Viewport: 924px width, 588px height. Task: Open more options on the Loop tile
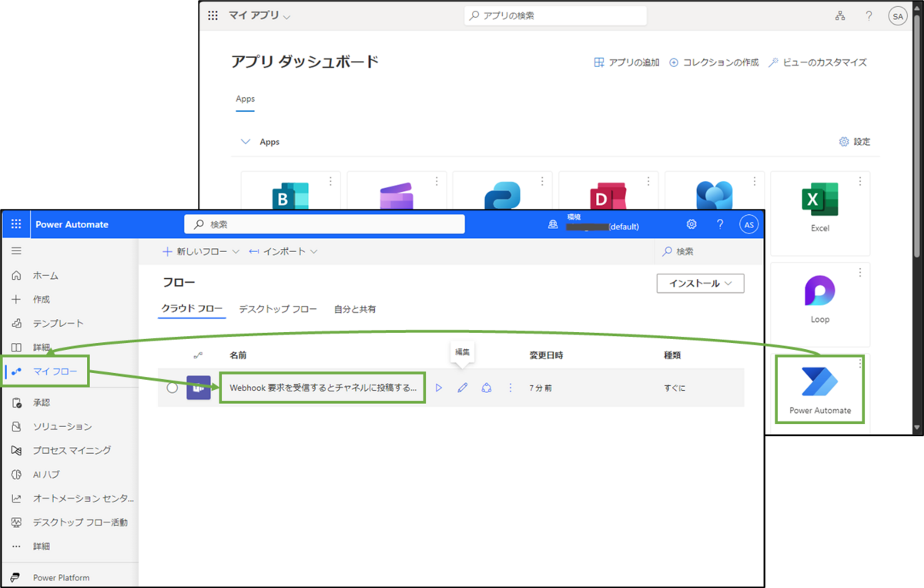coord(860,272)
